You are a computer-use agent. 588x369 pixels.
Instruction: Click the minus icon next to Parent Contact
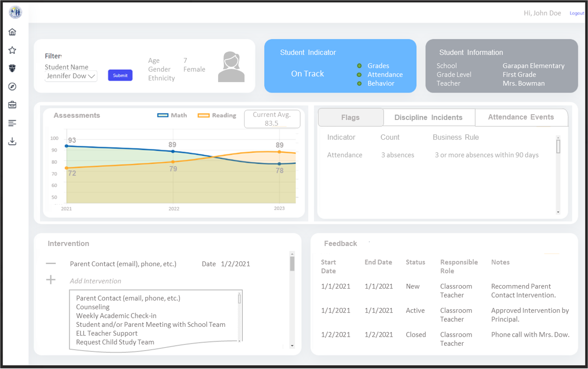pos(50,264)
